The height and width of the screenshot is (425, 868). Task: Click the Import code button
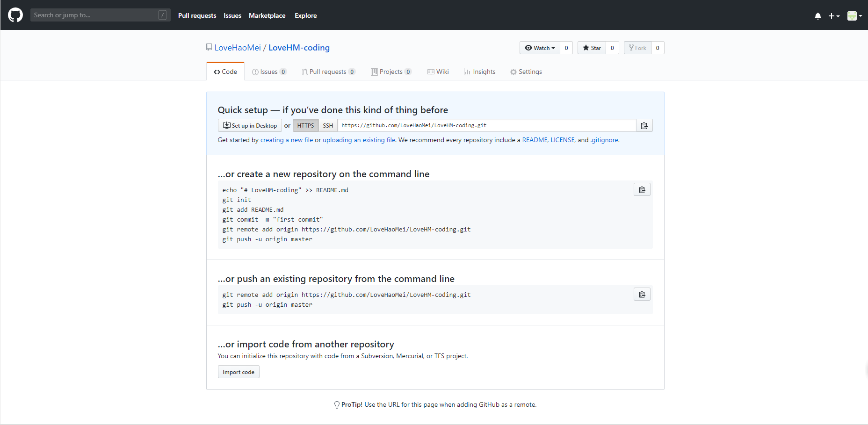pyautogui.click(x=239, y=372)
